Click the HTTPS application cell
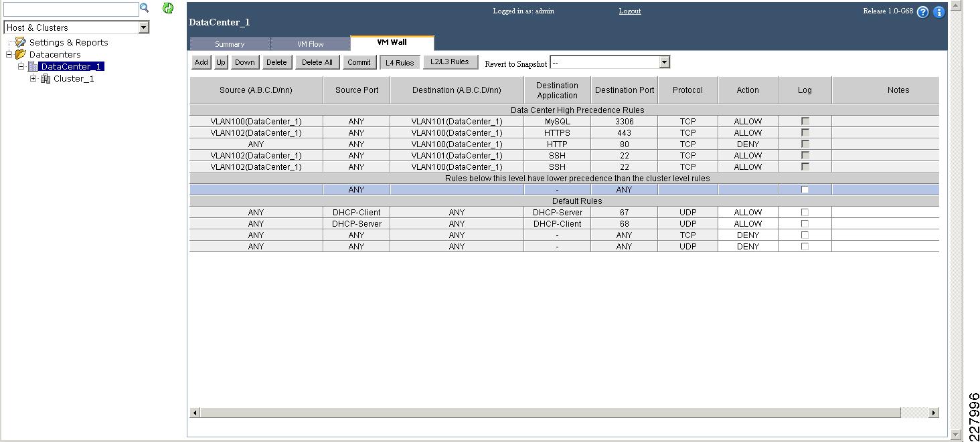The width and height of the screenshot is (980, 442). point(557,133)
